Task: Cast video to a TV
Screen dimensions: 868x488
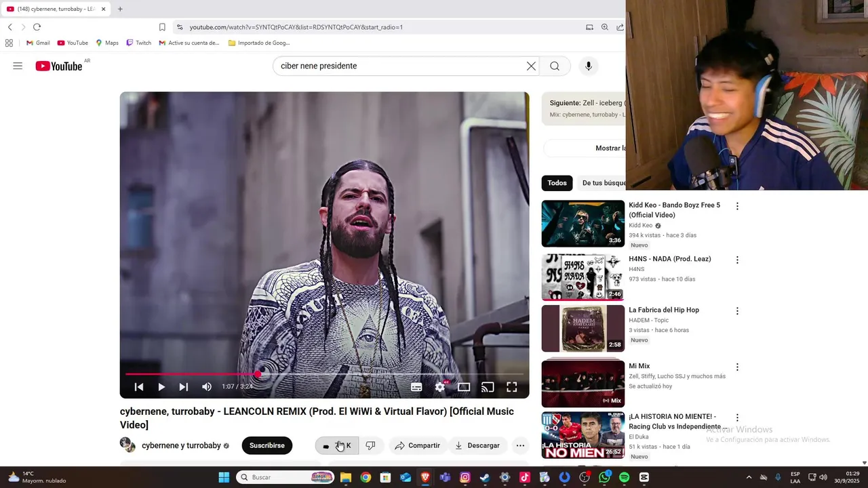Action: 488,387
